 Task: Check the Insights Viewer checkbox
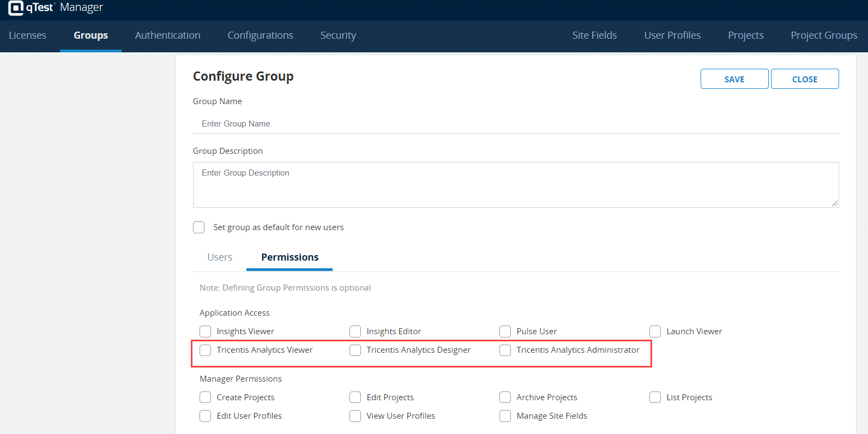click(x=206, y=331)
